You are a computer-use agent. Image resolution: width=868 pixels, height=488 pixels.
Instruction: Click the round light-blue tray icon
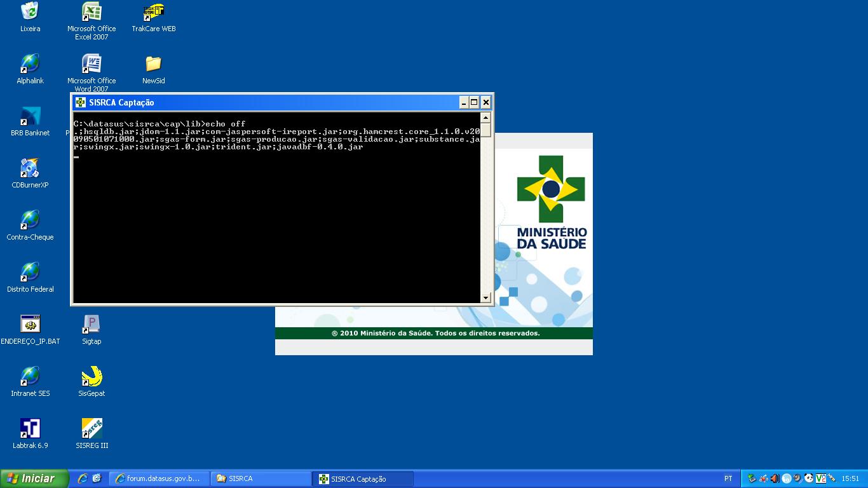tap(787, 478)
